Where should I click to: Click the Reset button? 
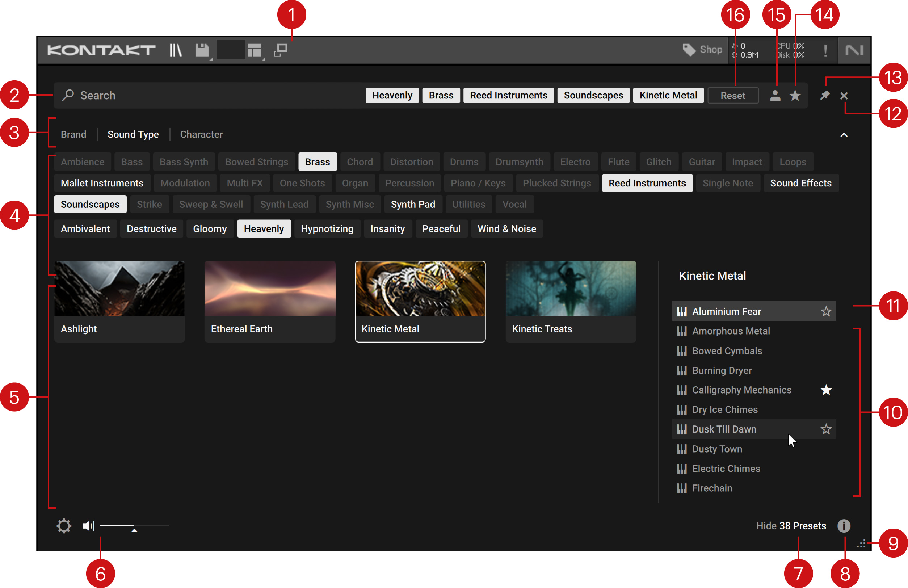(732, 95)
